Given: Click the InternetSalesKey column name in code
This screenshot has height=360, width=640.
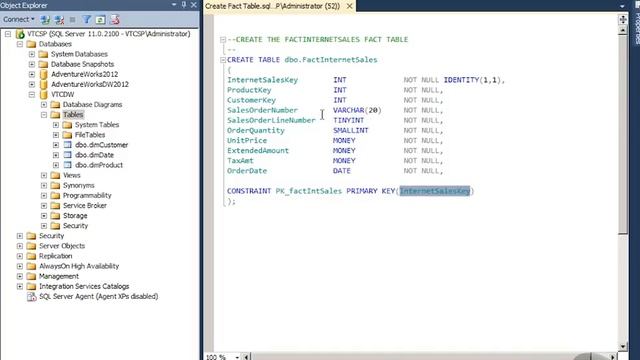Looking at the screenshot, I should click(262, 80).
